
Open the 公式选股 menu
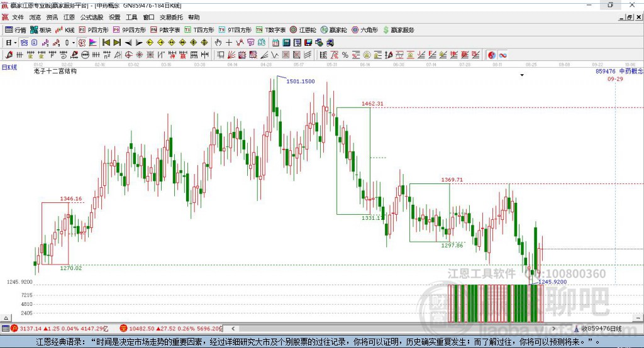point(92,17)
